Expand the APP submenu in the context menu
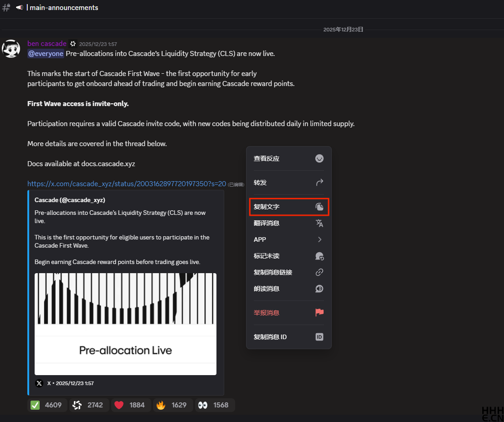Screen dimensions: 504x422 coord(288,239)
